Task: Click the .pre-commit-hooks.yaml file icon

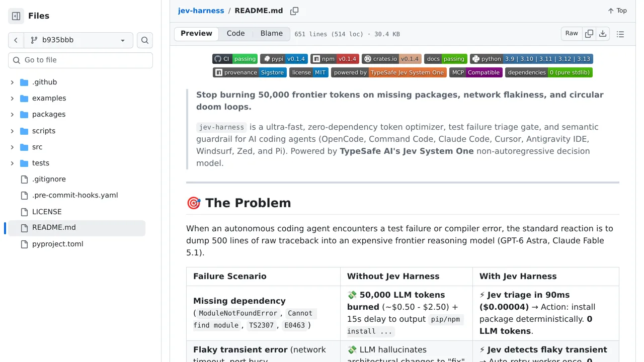Action: pyautogui.click(x=24, y=195)
